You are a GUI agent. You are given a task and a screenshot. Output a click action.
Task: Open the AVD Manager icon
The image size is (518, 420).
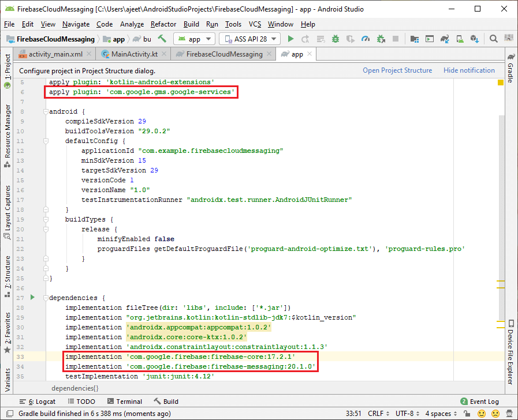[x=460, y=39]
